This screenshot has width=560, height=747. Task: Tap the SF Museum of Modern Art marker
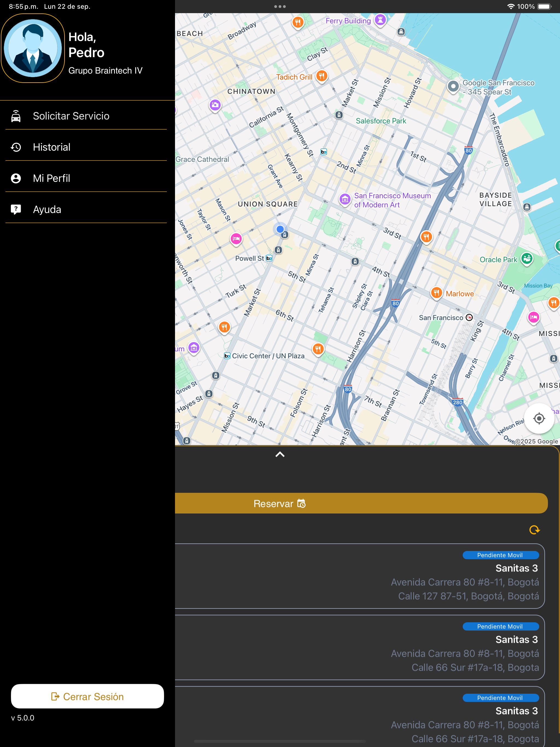(345, 200)
